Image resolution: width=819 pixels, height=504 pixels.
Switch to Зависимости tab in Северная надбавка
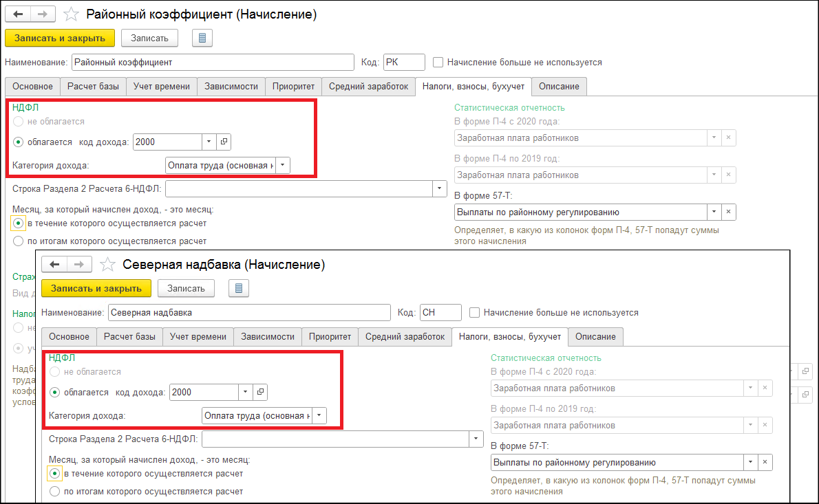(268, 337)
